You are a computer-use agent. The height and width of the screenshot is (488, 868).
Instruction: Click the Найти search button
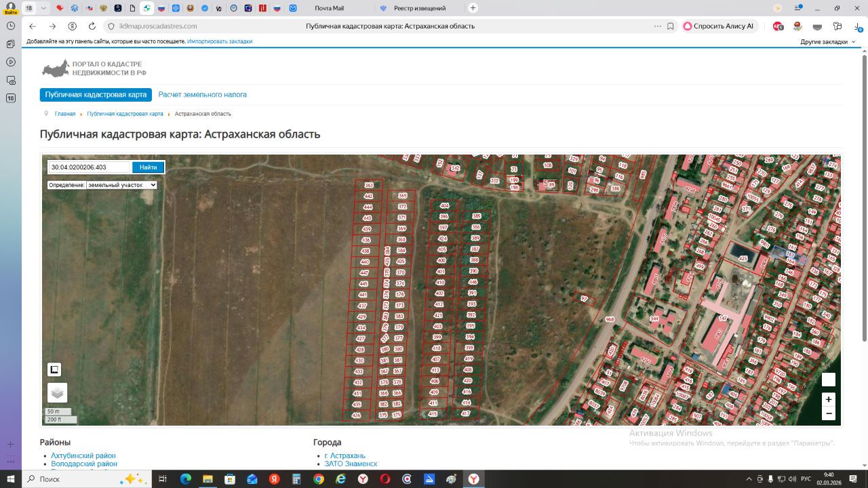click(x=148, y=167)
